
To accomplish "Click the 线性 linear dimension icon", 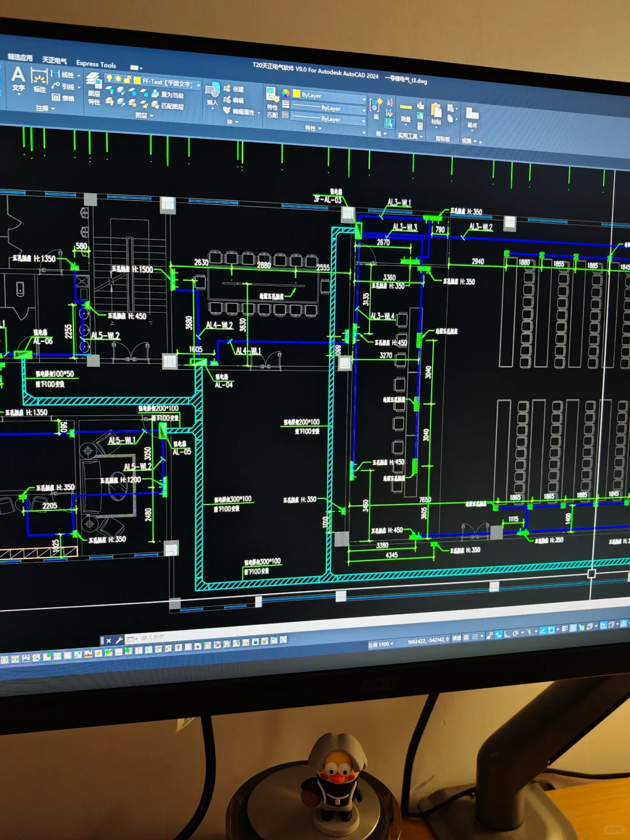I will coord(55,74).
